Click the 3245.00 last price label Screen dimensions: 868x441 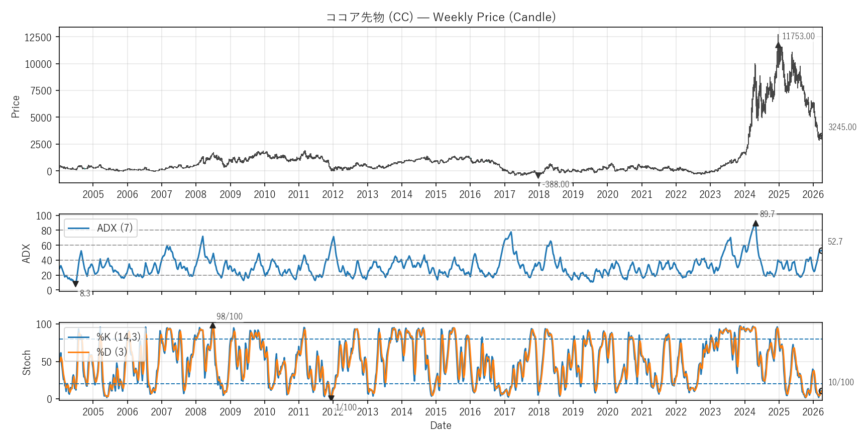click(x=842, y=127)
